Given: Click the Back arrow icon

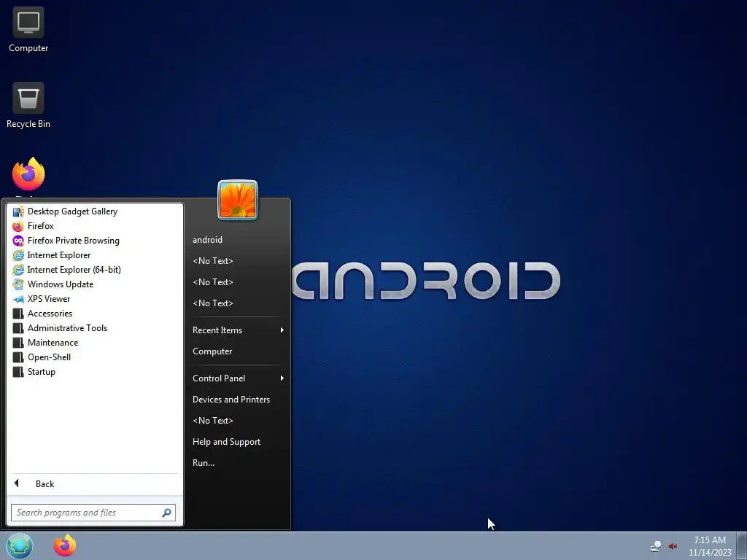Looking at the screenshot, I should click(17, 483).
